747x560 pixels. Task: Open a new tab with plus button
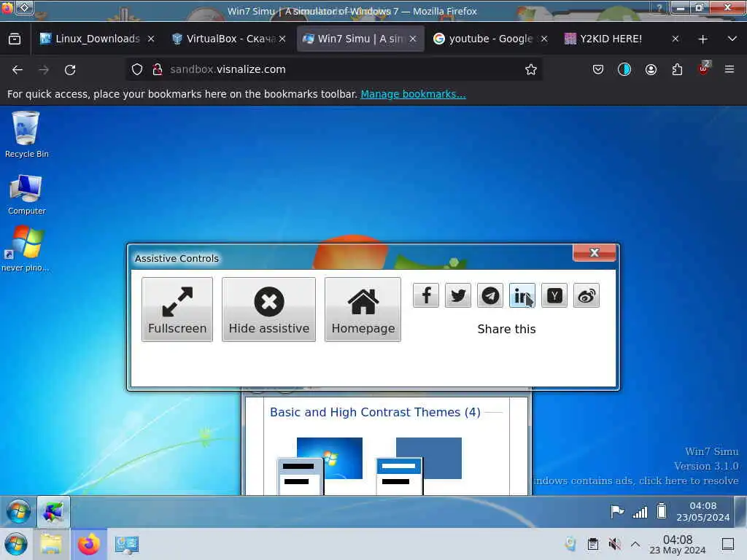pos(703,39)
